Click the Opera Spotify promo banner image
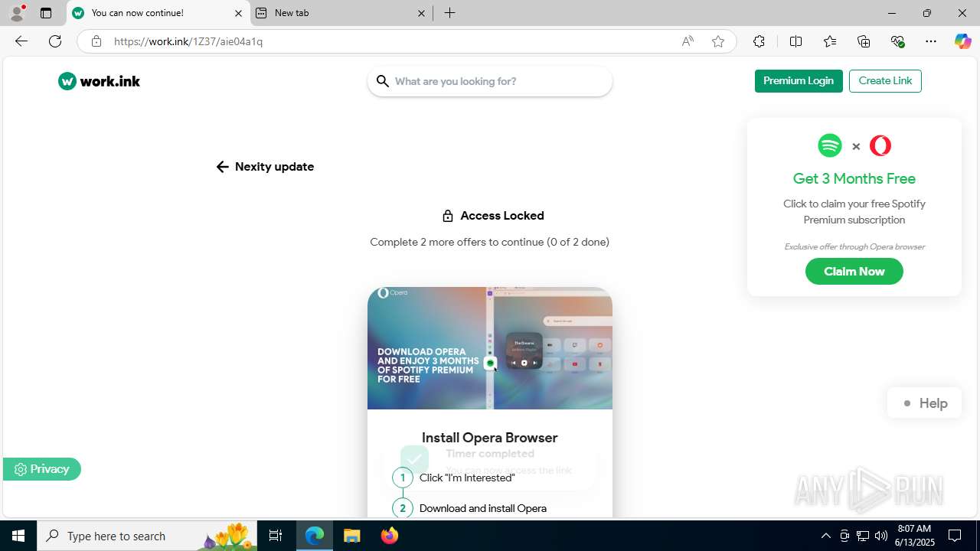This screenshot has height=551, width=980. (490, 348)
